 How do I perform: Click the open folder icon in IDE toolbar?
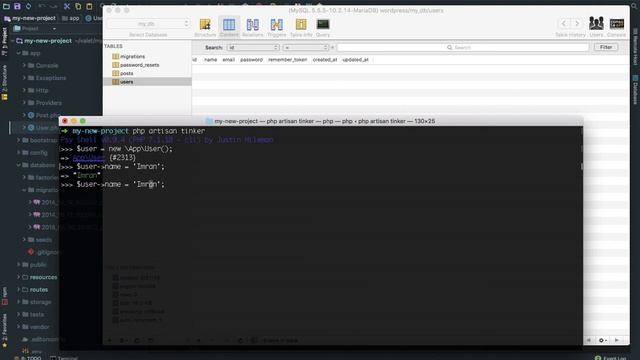[6, 6]
